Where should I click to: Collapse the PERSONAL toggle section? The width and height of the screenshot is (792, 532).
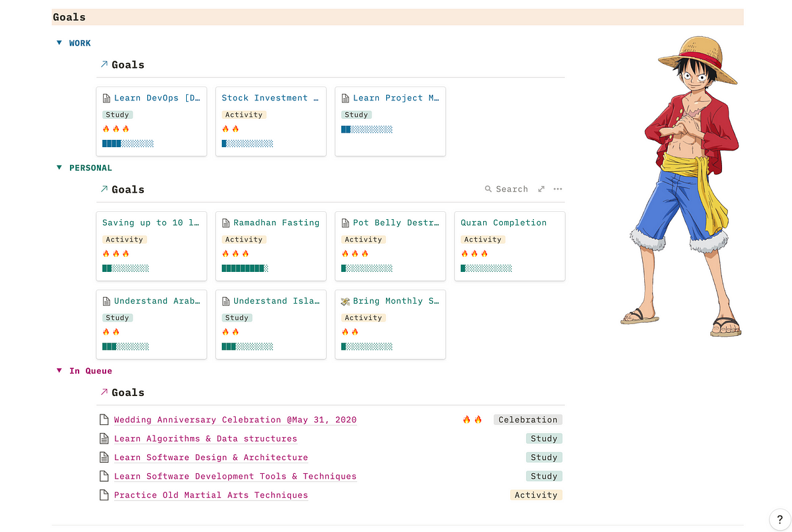click(x=59, y=168)
